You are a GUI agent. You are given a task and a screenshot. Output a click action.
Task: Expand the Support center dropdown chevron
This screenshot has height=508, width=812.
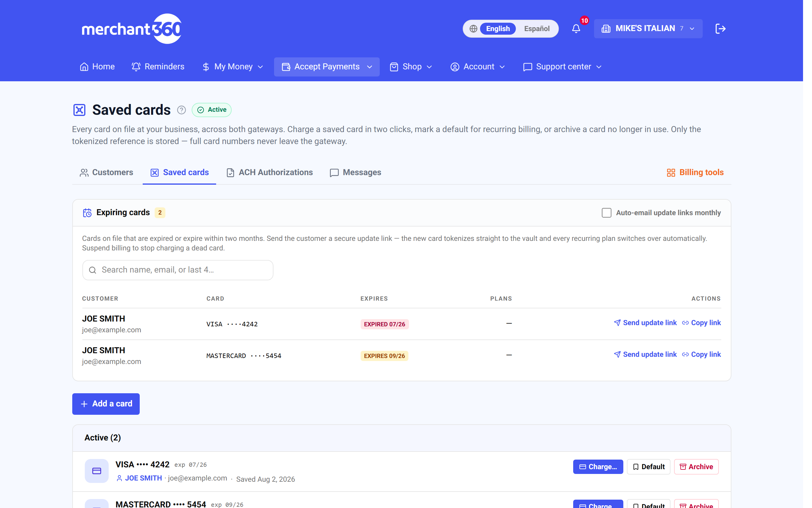pos(599,67)
